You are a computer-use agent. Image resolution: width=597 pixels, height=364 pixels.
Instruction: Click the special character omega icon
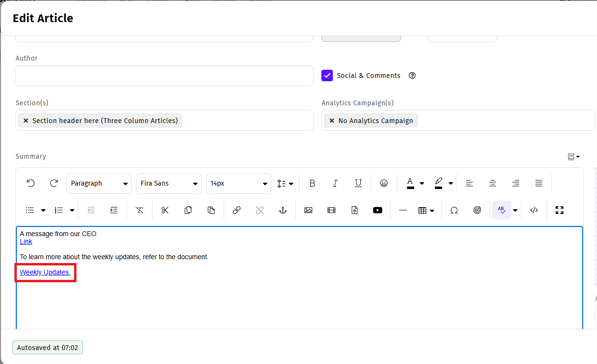[x=454, y=210]
